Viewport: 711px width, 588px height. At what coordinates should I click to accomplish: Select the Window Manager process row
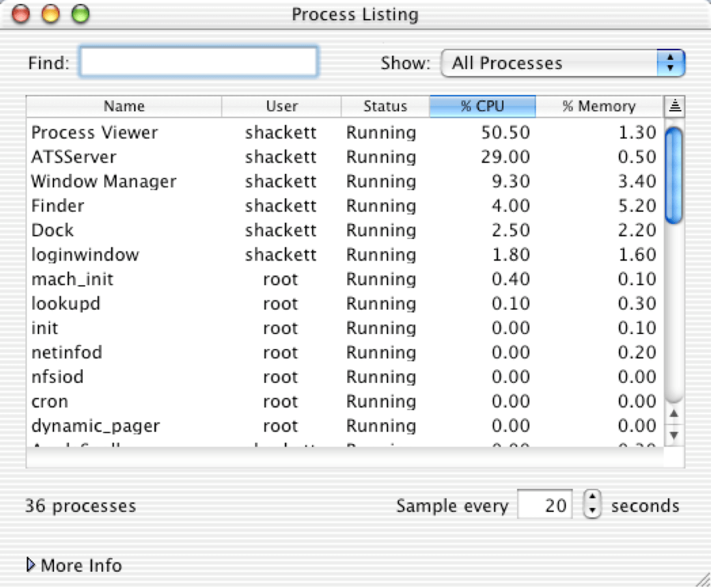coord(104,182)
